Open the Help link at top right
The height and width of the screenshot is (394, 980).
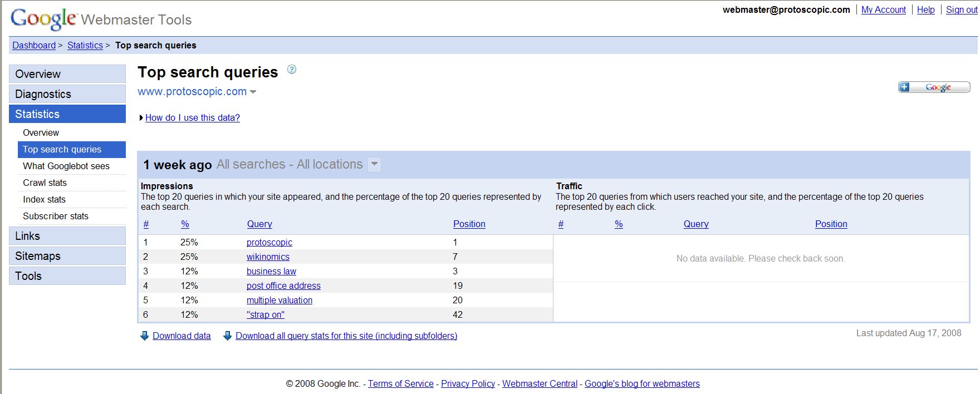pyautogui.click(x=926, y=9)
